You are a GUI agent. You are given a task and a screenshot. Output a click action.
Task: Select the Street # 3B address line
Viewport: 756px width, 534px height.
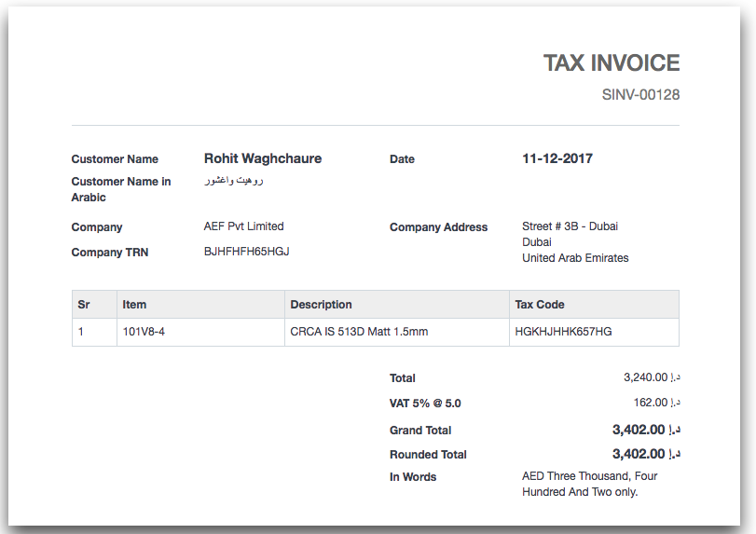(569, 226)
